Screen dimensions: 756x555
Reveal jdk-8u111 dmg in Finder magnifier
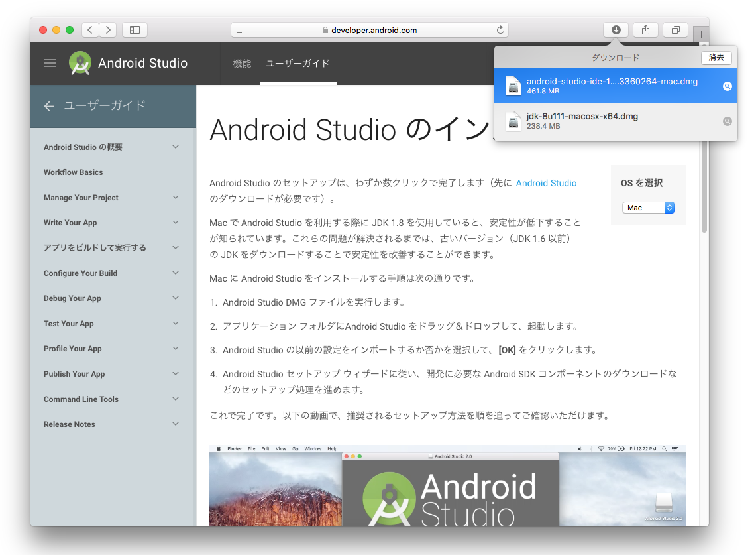[x=727, y=121]
